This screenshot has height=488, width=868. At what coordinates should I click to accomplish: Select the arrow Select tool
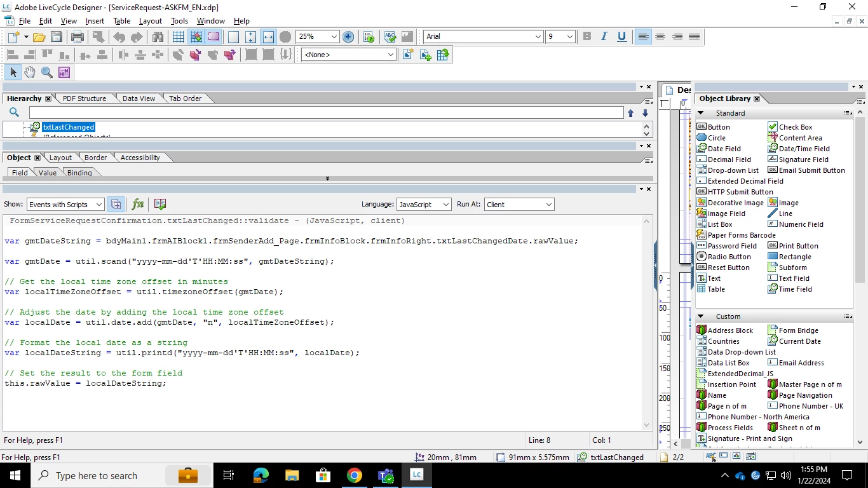pos(13,72)
